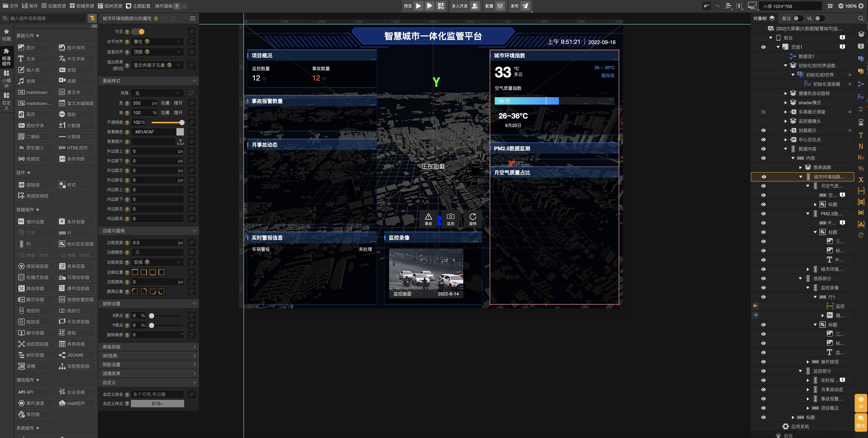Open the 聊天 chat button
This screenshot has height=438, width=868.
[x=861, y=422]
